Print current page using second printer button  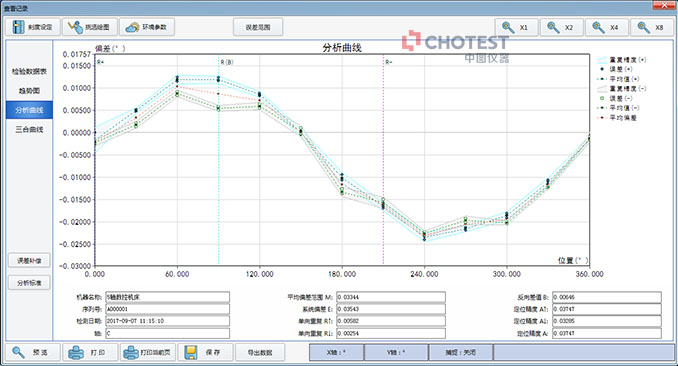pos(148,353)
